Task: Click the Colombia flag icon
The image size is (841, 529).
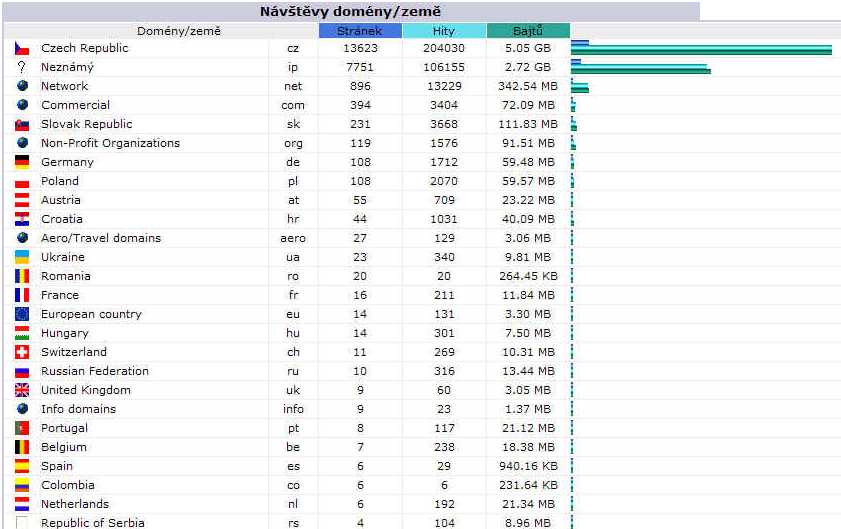Action: click(x=22, y=485)
